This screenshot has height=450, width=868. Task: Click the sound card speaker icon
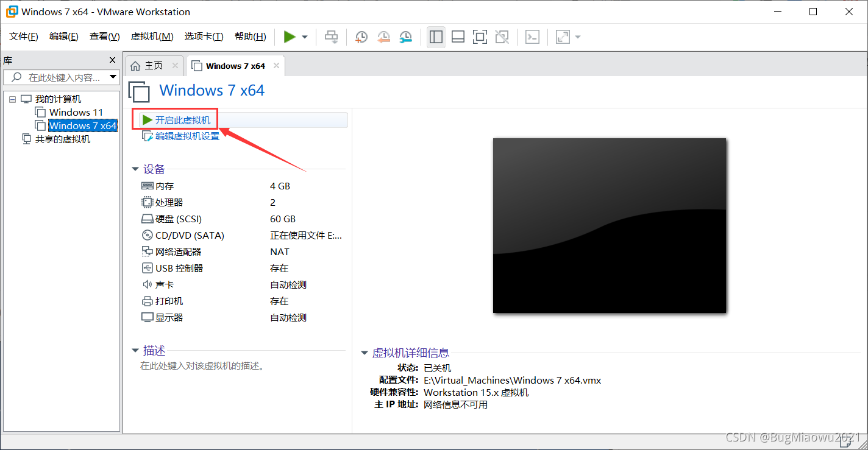(147, 284)
